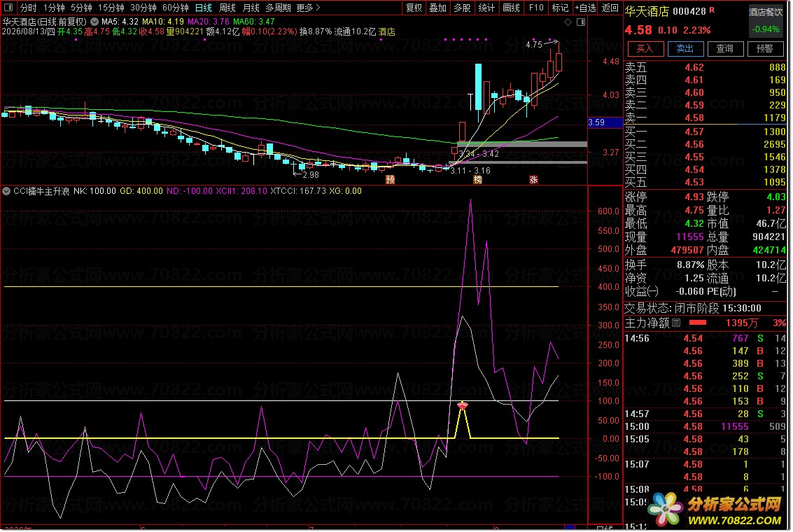
Task: Click the 14:56 tick row 767 S
Action: click(705, 338)
